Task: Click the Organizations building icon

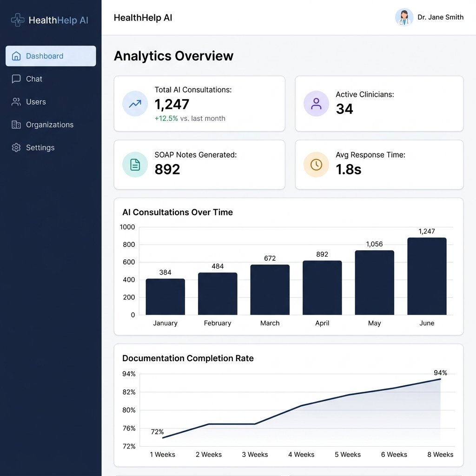Action: point(16,125)
